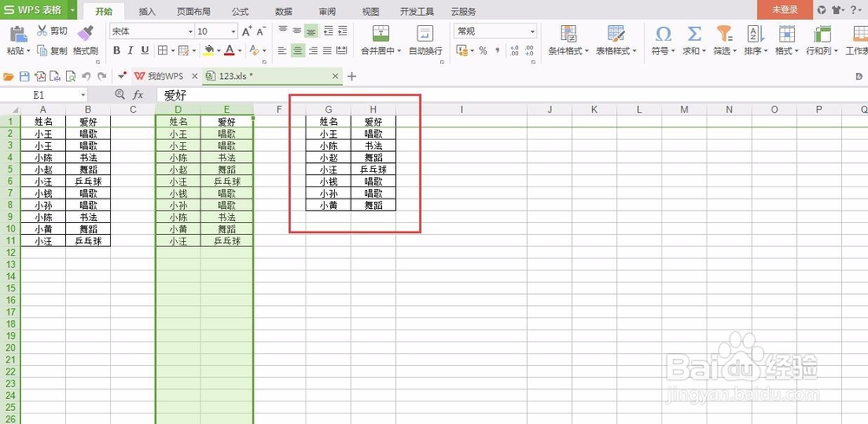Export to PDF from quick toolbar
This screenshot has height=424, width=868.
tap(40, 76)
